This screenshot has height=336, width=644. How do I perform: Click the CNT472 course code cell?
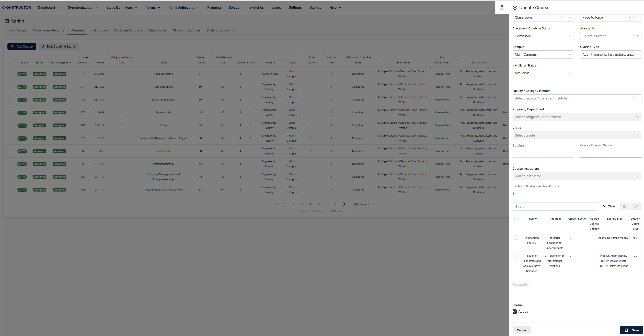point(99,177)
